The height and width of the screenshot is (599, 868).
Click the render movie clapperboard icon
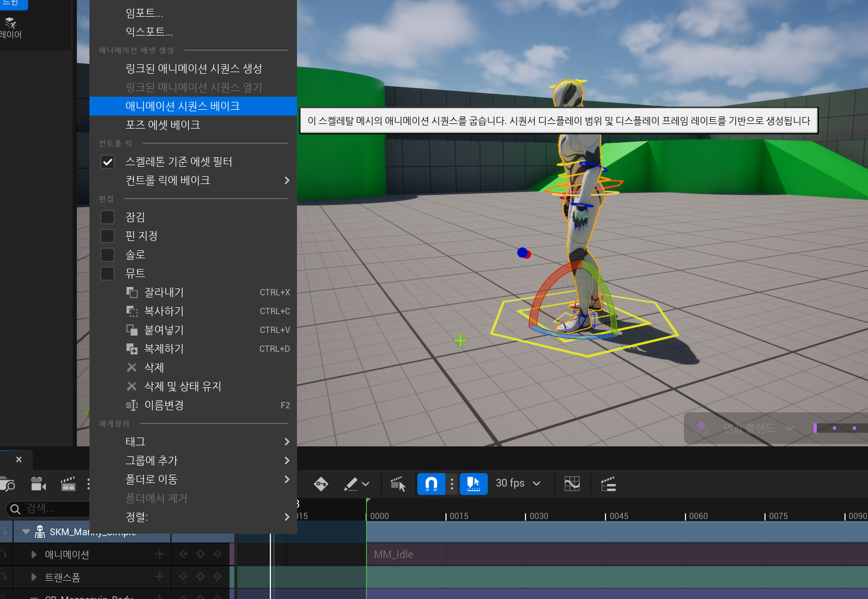pyautogui.click(x=68, y=484)
